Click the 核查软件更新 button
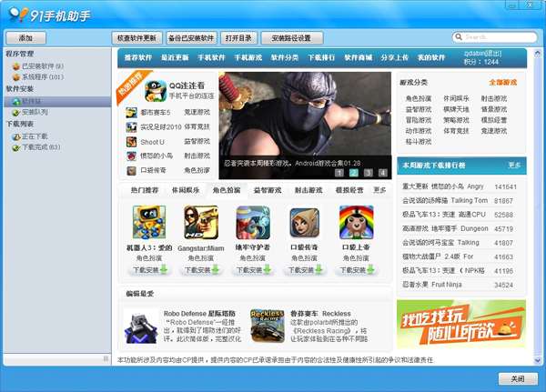Viewport: 546px width, 392px height. pos(136,38)
